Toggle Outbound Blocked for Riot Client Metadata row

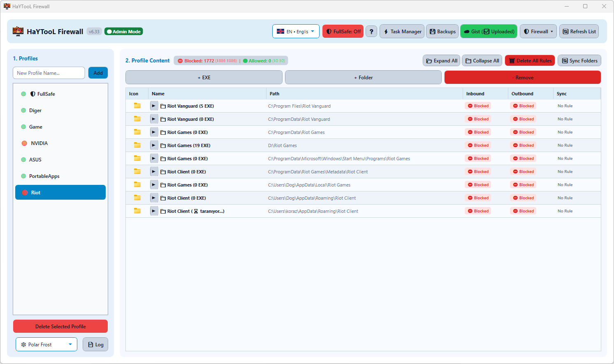click(x=523, y=172)
